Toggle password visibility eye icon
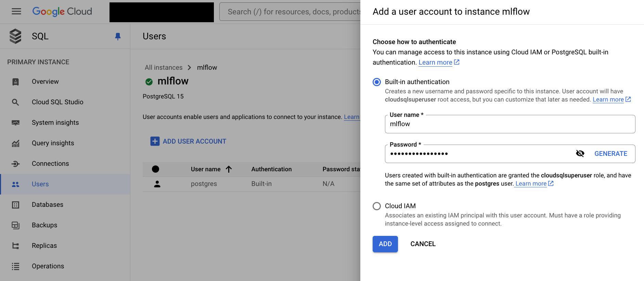The image size is (644, 281). [580, 153]
